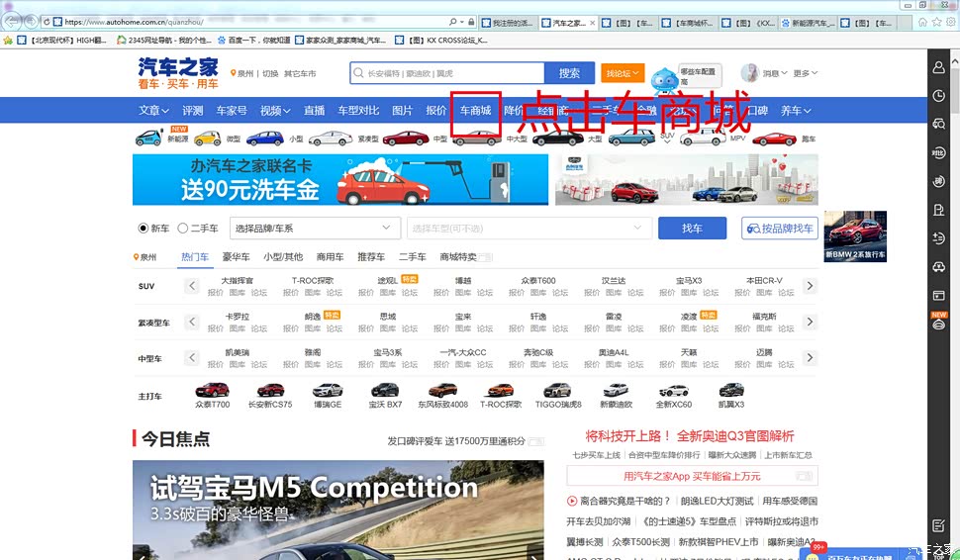Open the 全新奥迪Q3官图解析 headline
Image resolution: width=960 pixels, height=560 pixels.
735,435
